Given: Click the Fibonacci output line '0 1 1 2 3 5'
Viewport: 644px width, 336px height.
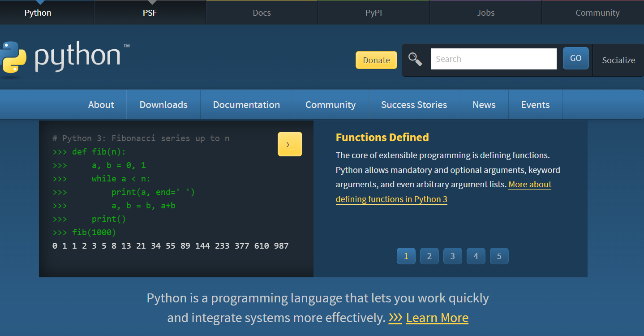Looking at the screenshot, I should (170, 246).
